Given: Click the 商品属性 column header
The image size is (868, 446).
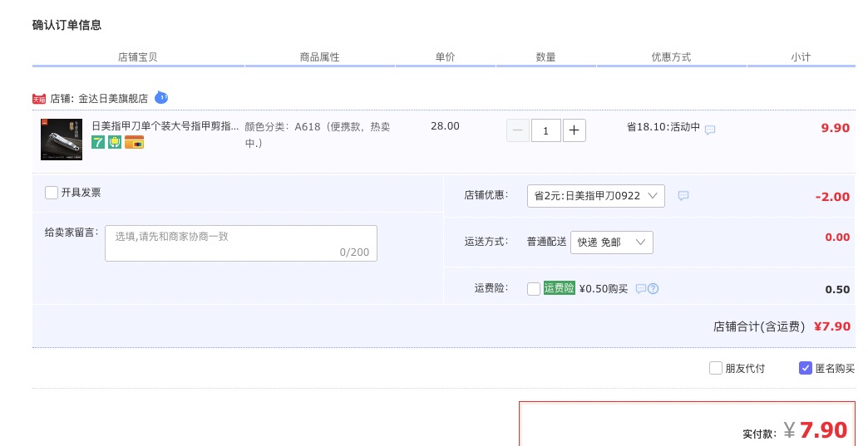Looking at the screenshot, I should pyautogui.click(x=319, y=57).
